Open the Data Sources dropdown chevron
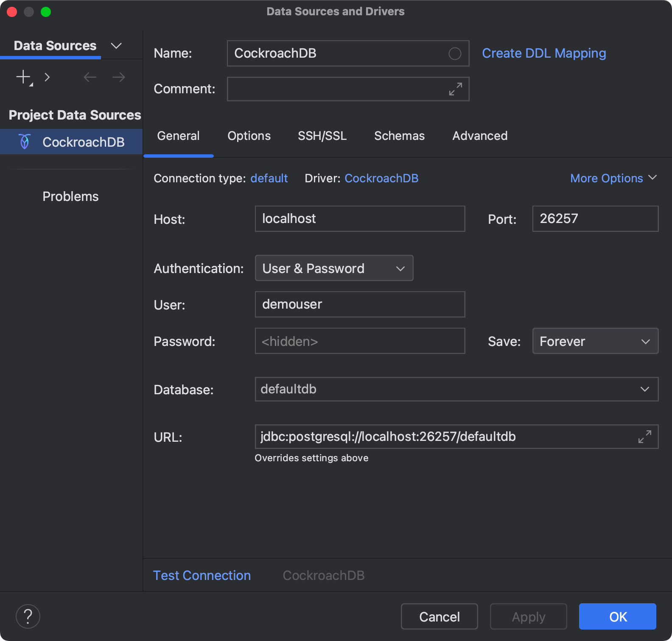The image size is (672, 641). click(116, 46)
